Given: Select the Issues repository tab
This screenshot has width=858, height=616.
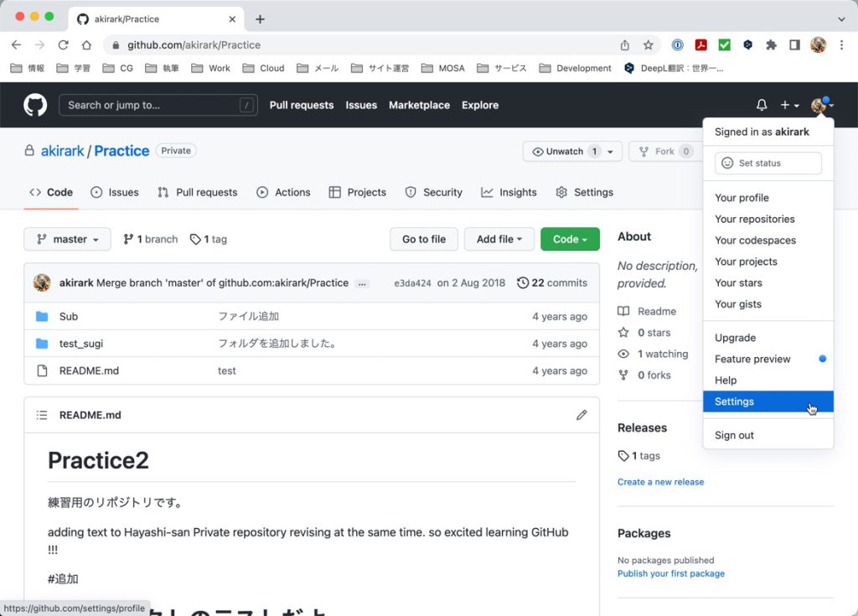Looking at the screenshot, I should coord(114,192).
